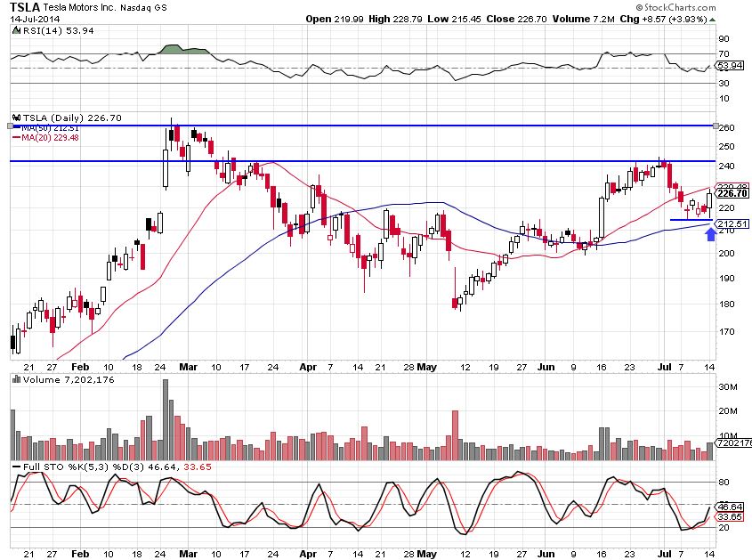Click the Chg +8.57 (+3.93%) value
The image size is (752, 560).
(663, 20)
